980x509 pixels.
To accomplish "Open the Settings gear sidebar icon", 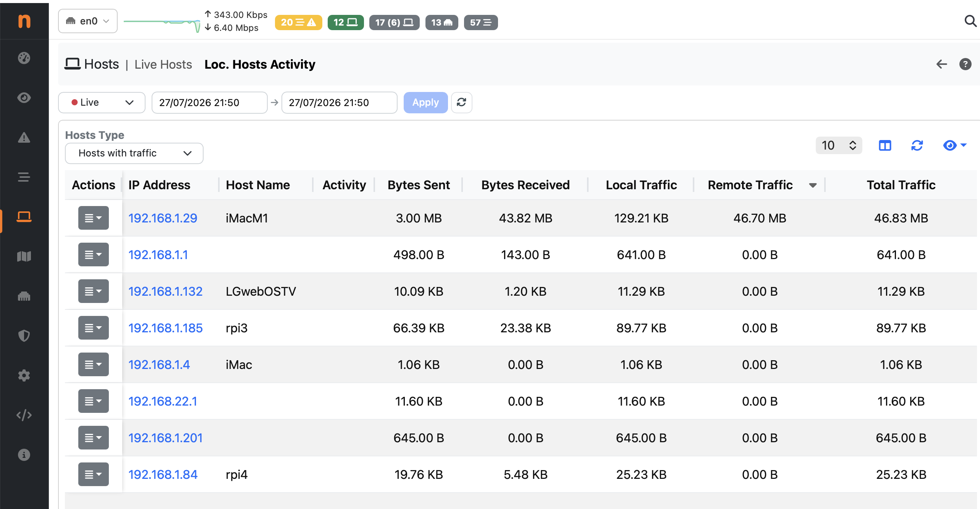I will click(x=24, y=375).
